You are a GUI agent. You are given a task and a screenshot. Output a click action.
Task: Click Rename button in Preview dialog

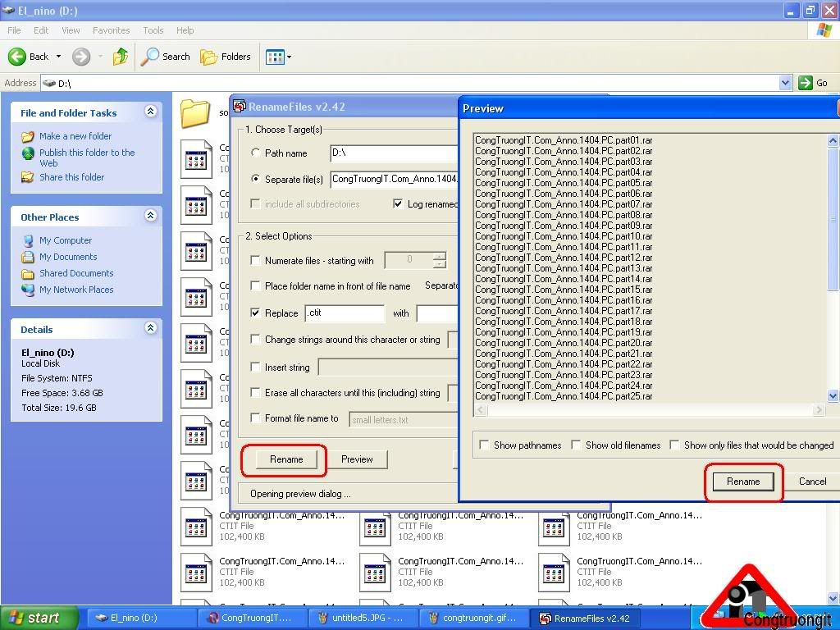(742, 482)
